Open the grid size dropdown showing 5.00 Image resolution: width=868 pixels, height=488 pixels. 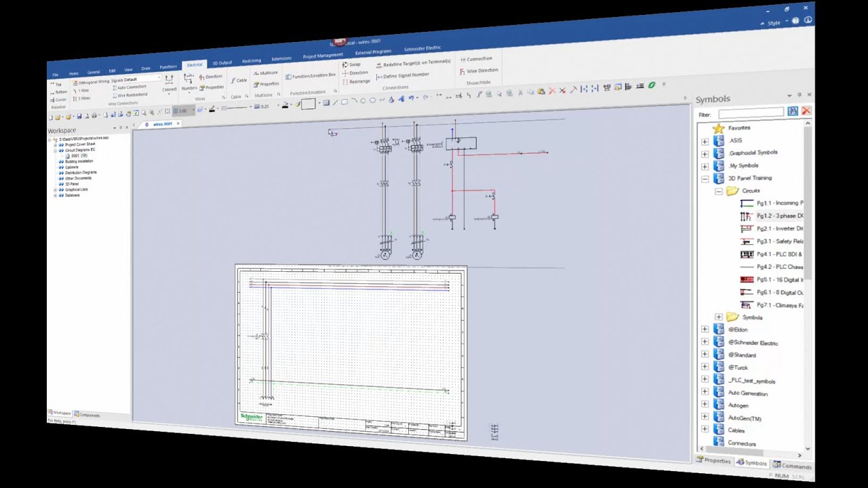pos(182,110)
